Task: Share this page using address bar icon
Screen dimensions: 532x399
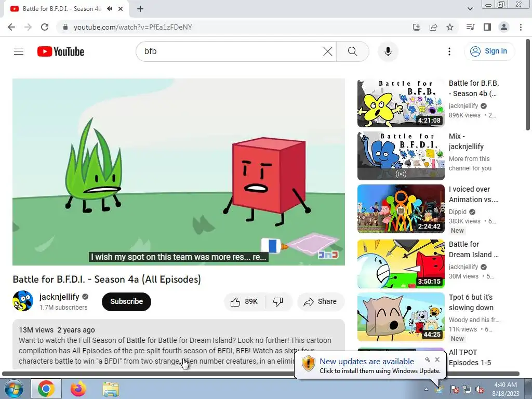Action: click(433, 27)
